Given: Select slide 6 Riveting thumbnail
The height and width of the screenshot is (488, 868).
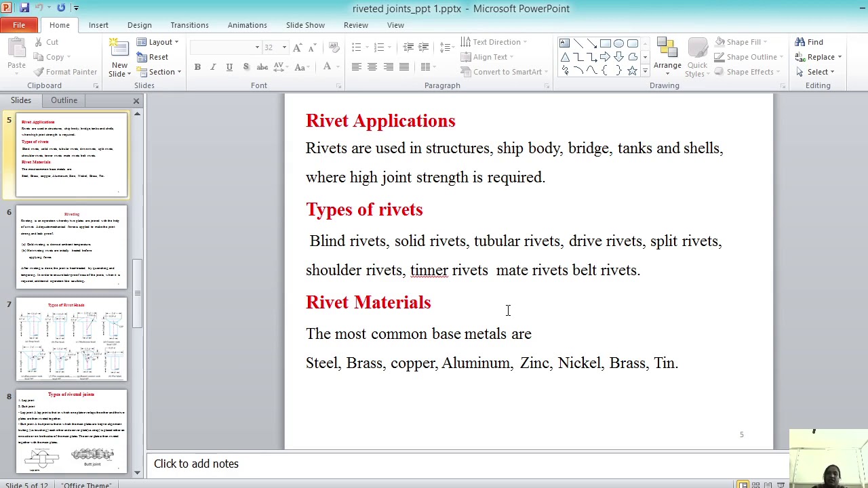Looking at the screenshot, I should pos(71,247).
